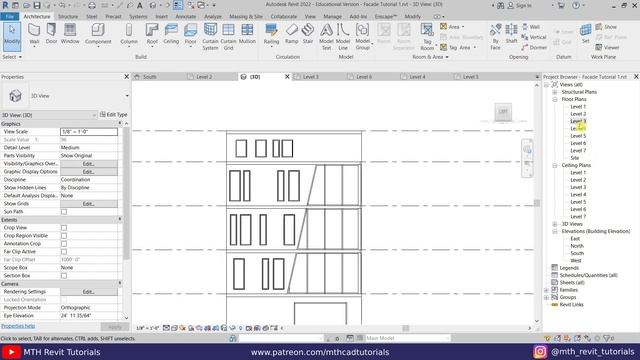Screen dimensions: 640x360
Task: Click the 3D view vertical scrollbar thumb
Action: tap(537, 203)
